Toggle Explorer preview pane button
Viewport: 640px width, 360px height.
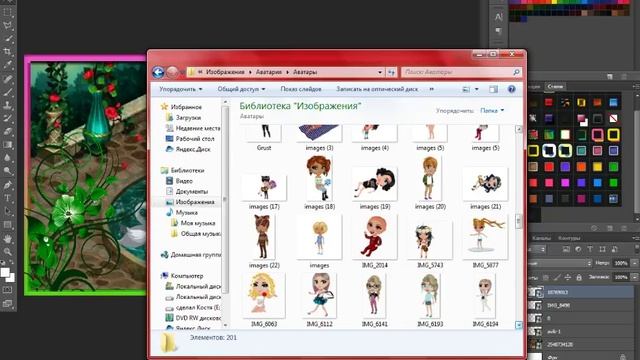tap(493, 89)
